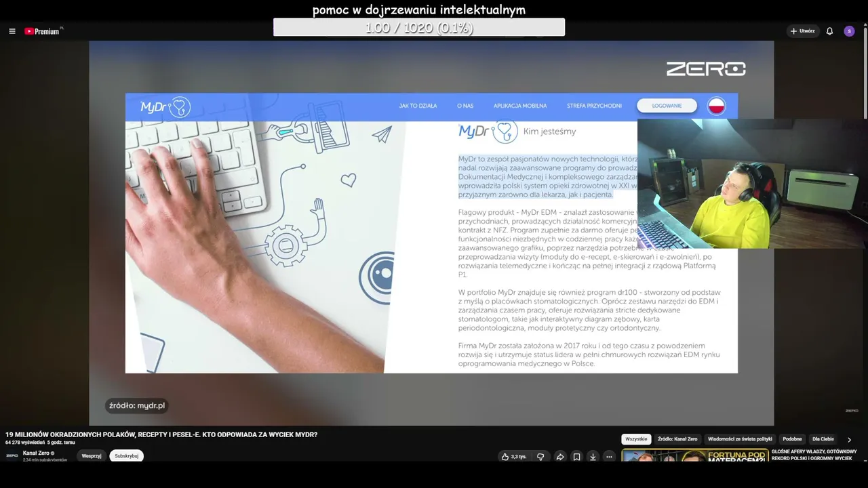Viewport: 868px width, 488px height.
Task: Download the video with download icon
Action: (x=593, y=457)
